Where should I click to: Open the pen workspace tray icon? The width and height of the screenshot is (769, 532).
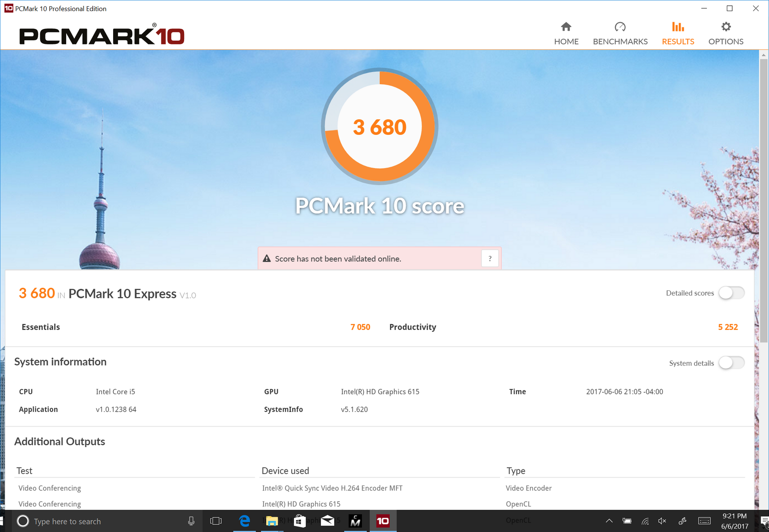pyautogui.click(x=682, y=521)
